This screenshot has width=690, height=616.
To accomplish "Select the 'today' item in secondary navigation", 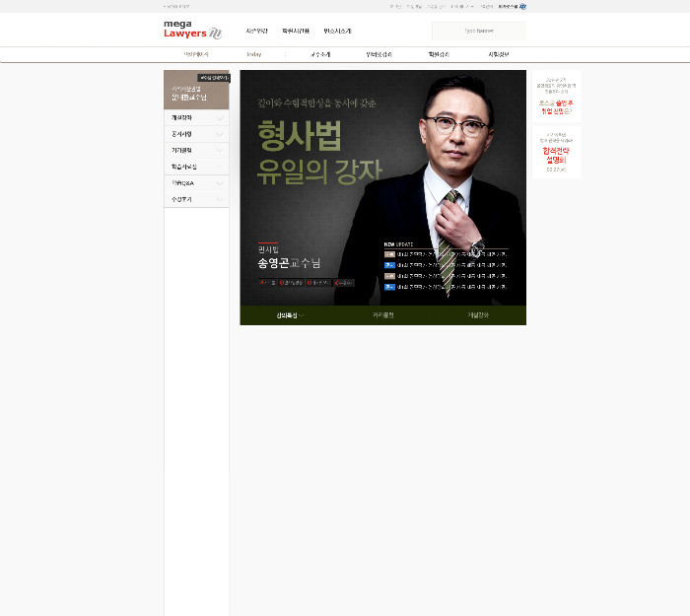I will click(254, 54).
